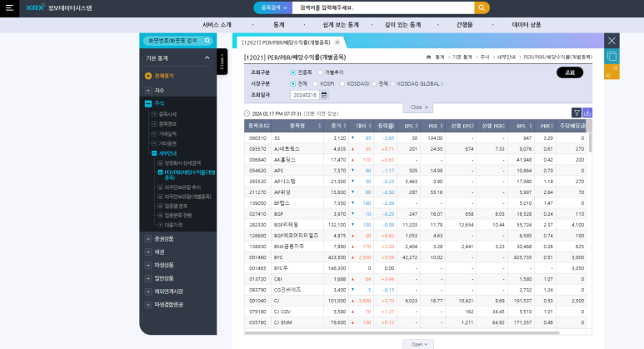The height and width of the screenshot is (349, 644).
Task: Select the 전종목 radio button
Action: tap(292, 72)
